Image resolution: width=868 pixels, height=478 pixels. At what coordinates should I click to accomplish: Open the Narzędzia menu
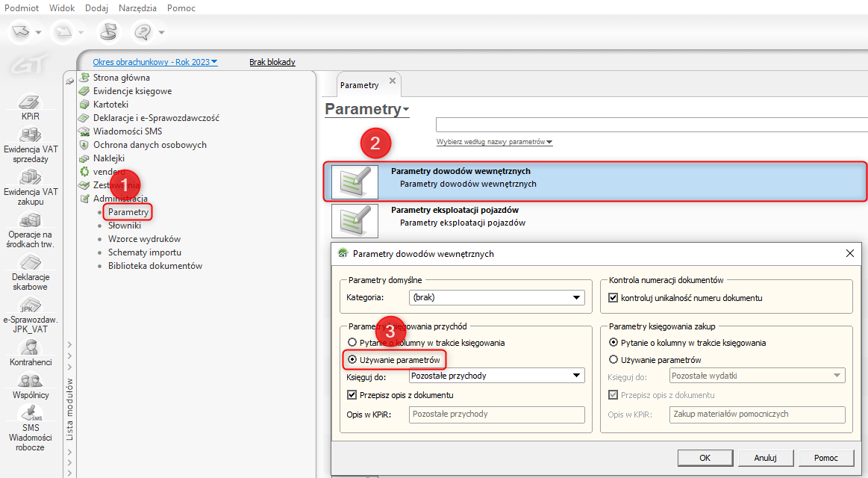(137, 7)
